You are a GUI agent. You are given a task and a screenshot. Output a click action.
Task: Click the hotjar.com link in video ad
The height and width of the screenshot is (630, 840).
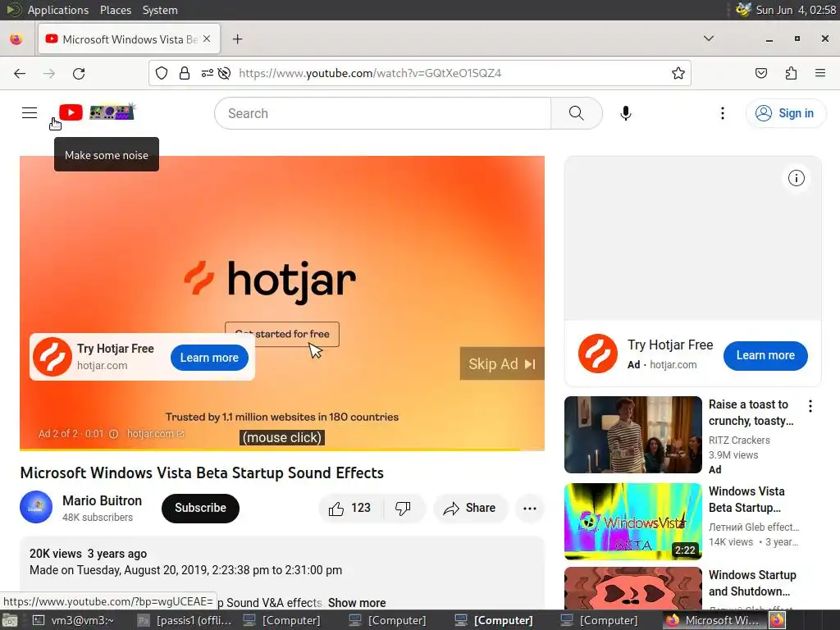[155, 434]
